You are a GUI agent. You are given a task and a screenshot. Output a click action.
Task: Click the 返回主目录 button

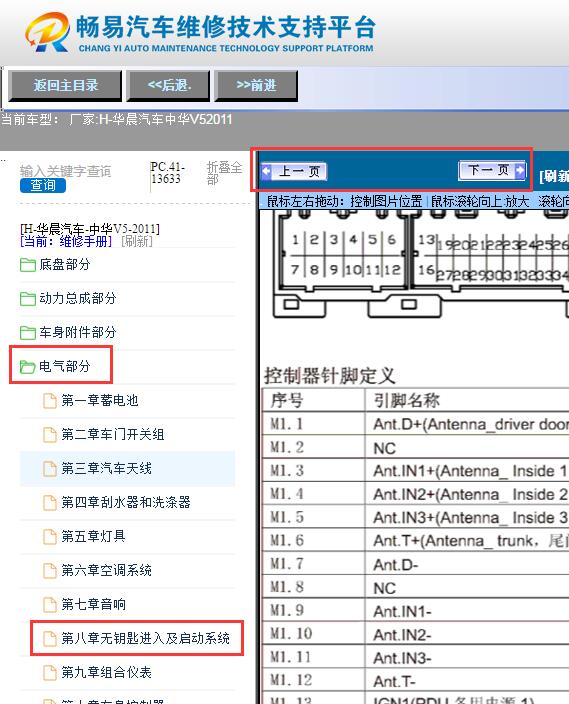[66, 85]
